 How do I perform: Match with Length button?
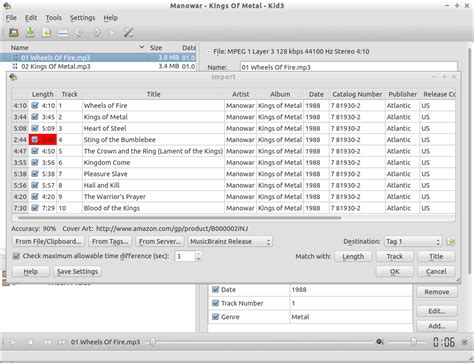(x=353, y=256)
